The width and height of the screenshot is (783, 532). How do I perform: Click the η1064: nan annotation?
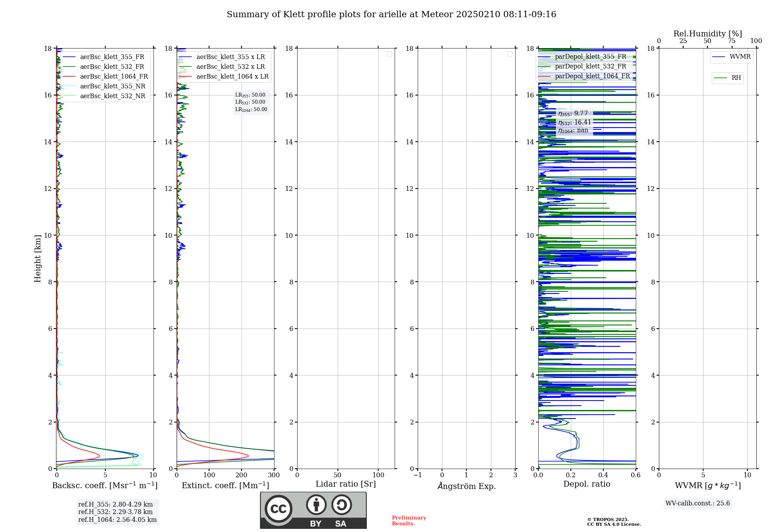tap(573, 131)
